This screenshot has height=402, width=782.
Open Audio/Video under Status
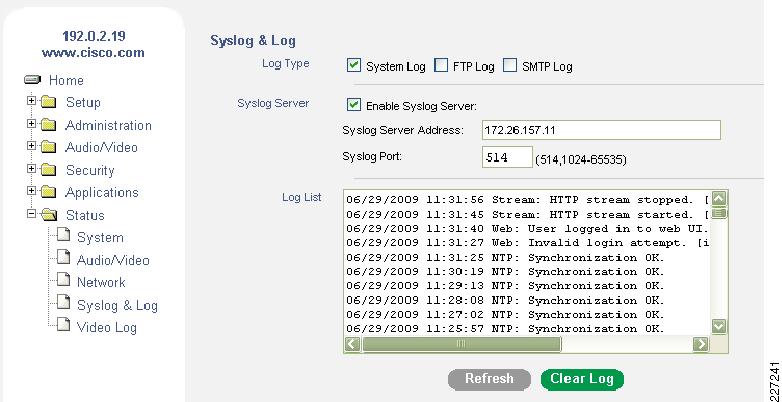[113, 260]
